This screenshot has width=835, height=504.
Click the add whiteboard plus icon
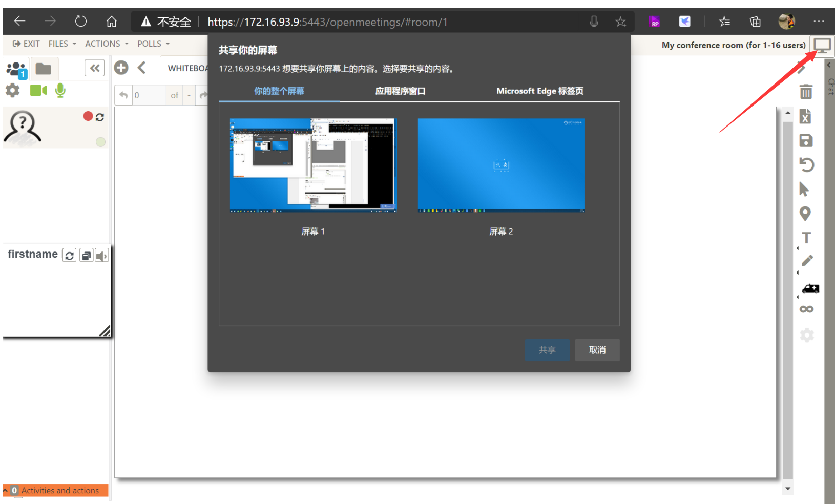[x=121, y=68]
